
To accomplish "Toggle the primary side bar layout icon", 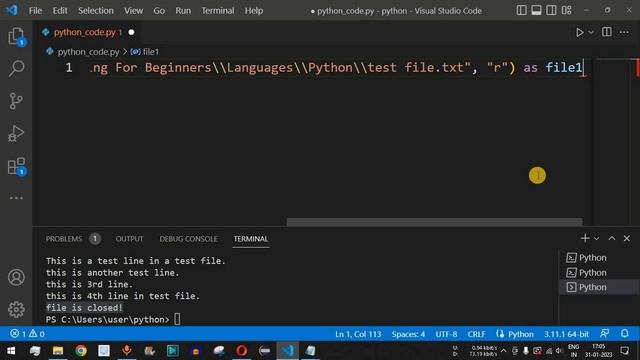I will coord(521,10).
